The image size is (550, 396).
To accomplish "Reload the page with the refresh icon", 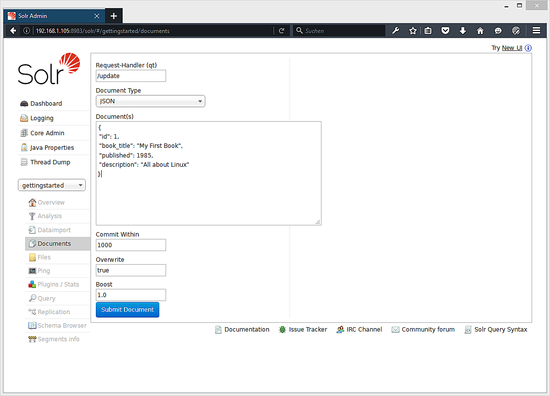I will [281, 31].
